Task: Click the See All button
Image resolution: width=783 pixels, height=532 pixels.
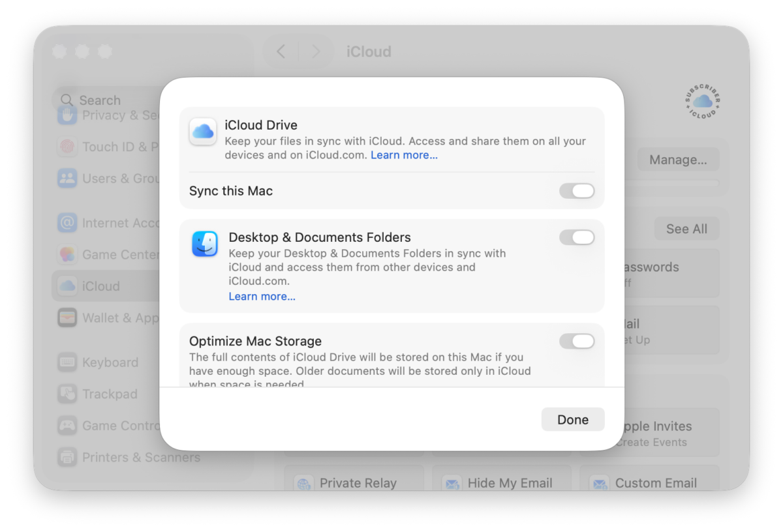Action: pos(686,229)
